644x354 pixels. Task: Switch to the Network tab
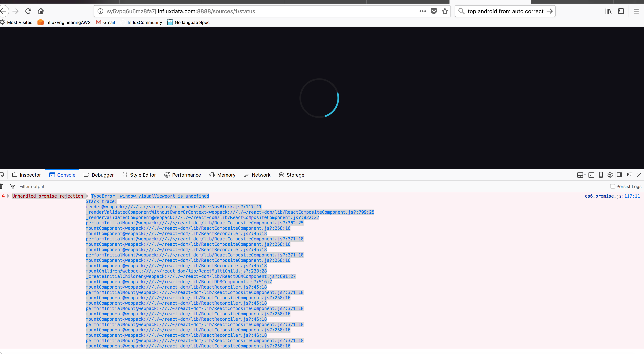[257, 175]
